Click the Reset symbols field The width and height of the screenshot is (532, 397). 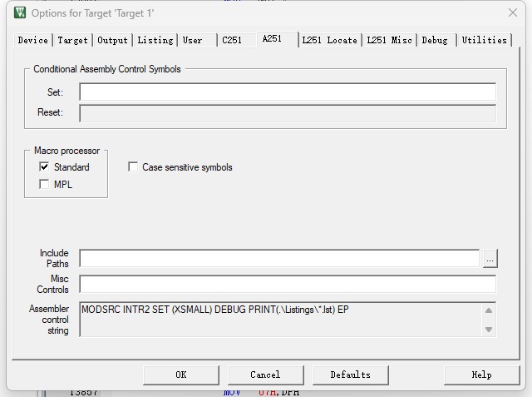tap(288, 113)
